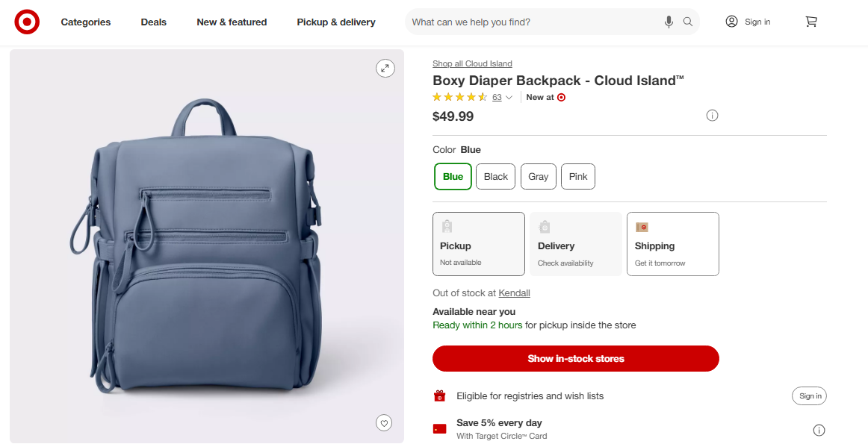Image resolution: width=868 pixels, height=444 pixels.
Task: Pick the Pink color swatch
Action: pyautogui.click(x=577, y=176)
